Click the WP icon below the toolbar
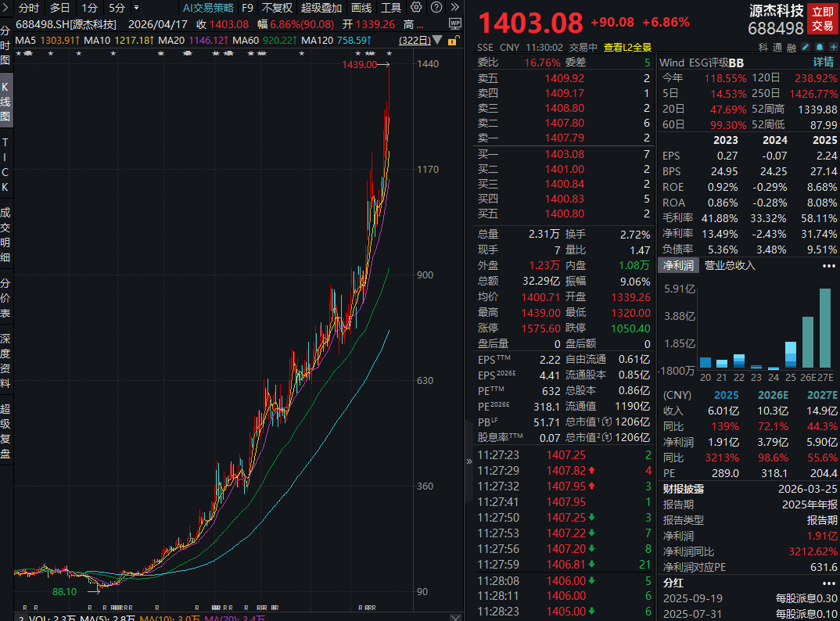Viewport: 840px width, 621px height. (456, 25)
